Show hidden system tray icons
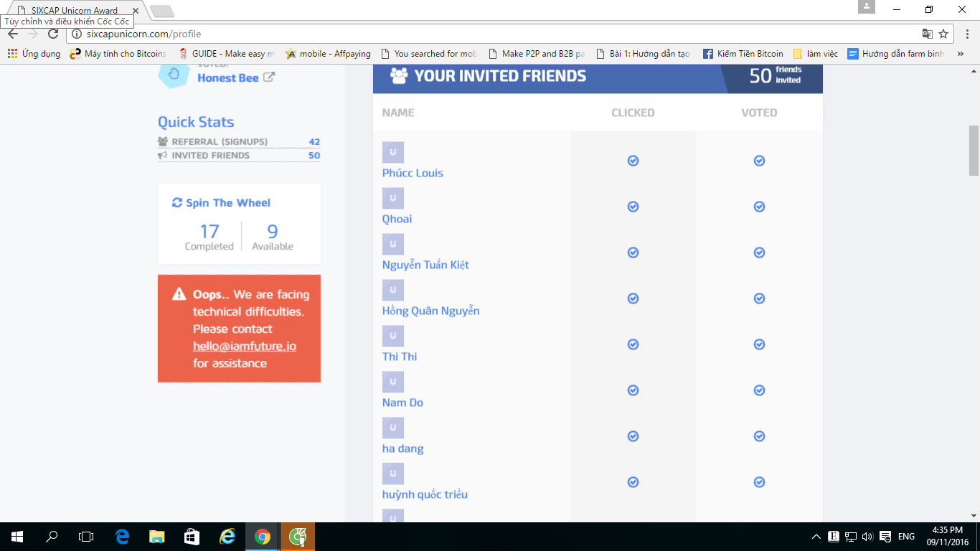 pos(816,537)
